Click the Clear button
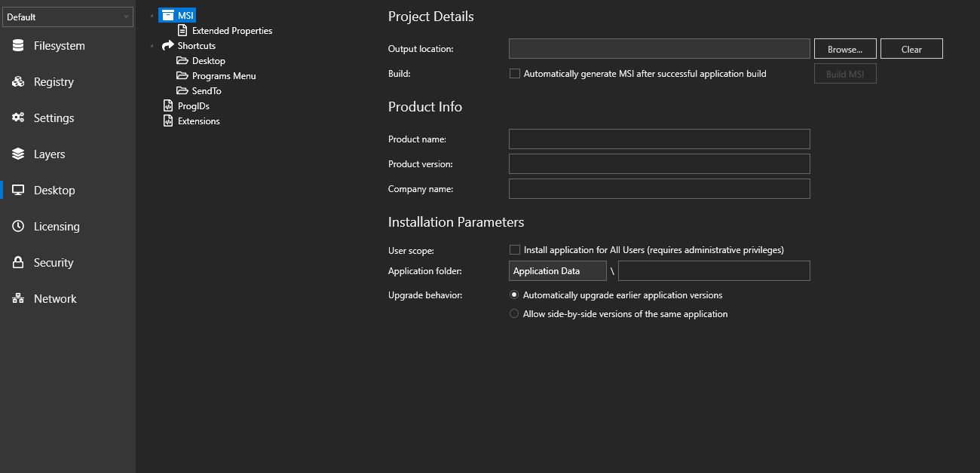Screen dimensions: 980x473 (911, 49)
